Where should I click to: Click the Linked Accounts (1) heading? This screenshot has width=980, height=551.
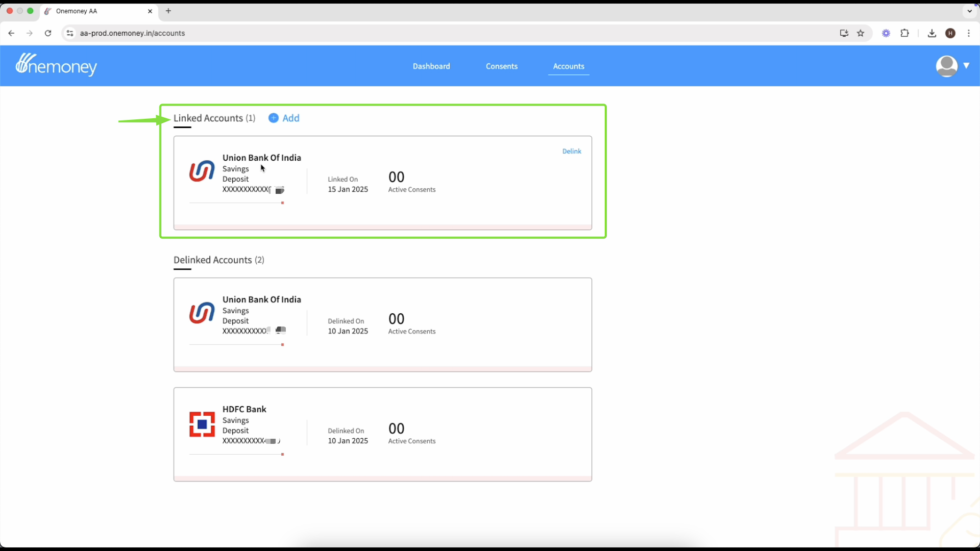click(214, 118)
